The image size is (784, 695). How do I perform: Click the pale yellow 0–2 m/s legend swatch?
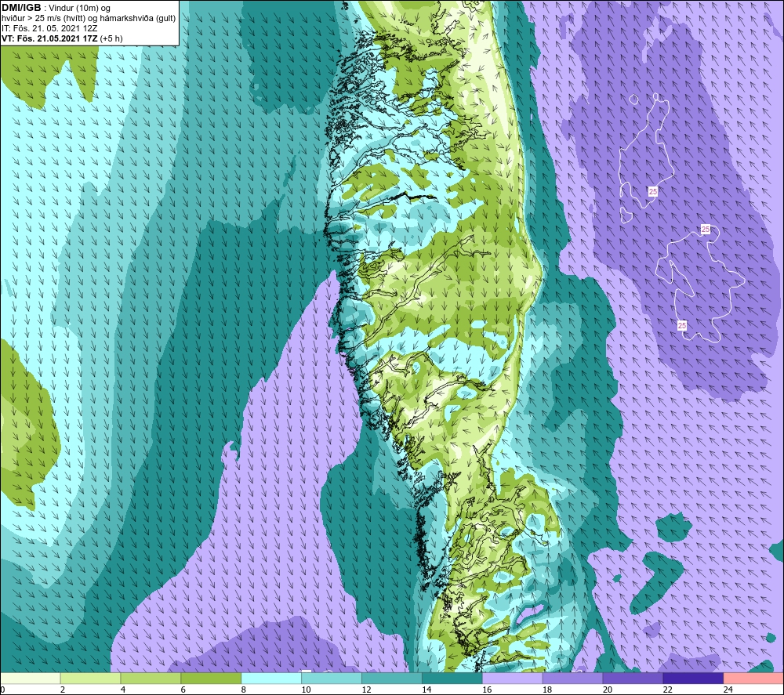(30, 678)
